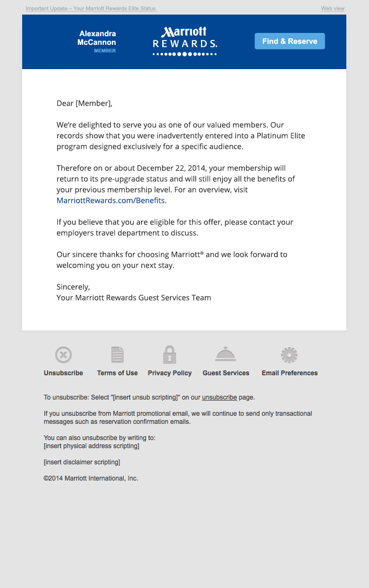Click the Terms of Use document icon

tap(117, 355)
